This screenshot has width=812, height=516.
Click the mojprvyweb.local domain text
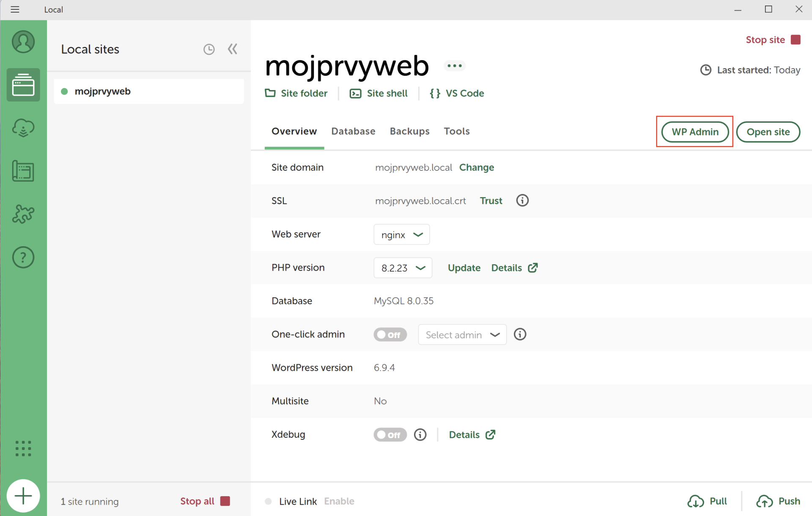point(414,167)
